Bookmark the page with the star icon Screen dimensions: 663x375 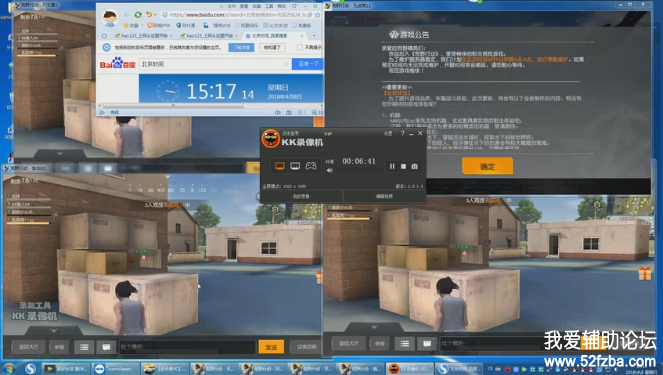318,15
